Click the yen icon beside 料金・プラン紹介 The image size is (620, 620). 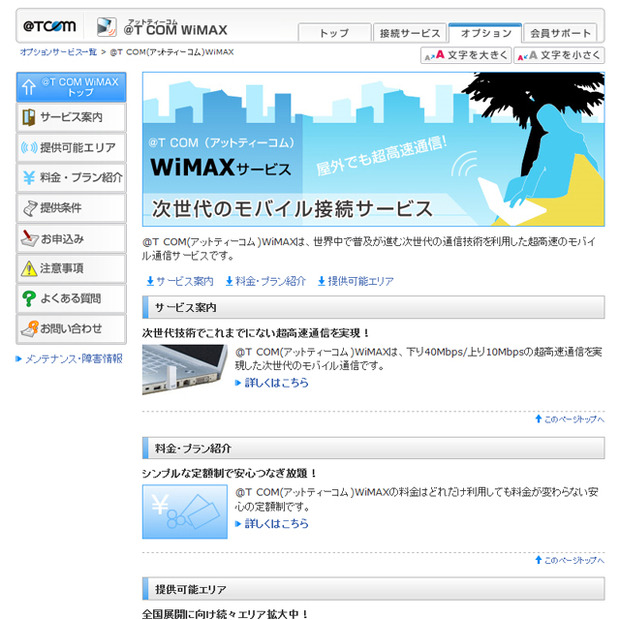tap(29, 178)
